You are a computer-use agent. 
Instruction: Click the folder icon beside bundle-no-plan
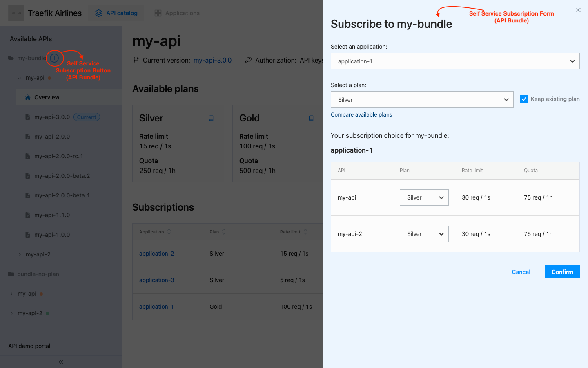click(x=11, y=274)
